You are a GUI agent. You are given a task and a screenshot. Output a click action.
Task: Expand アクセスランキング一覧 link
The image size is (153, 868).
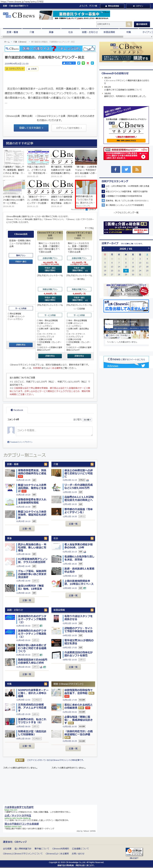point(126,213)
